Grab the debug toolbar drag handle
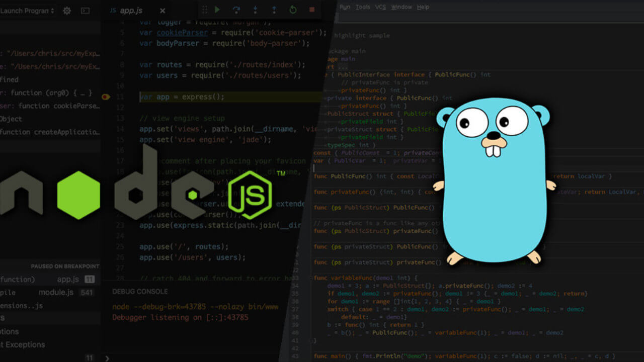Screen dimensions: 644x362 (x=203, y=10)
